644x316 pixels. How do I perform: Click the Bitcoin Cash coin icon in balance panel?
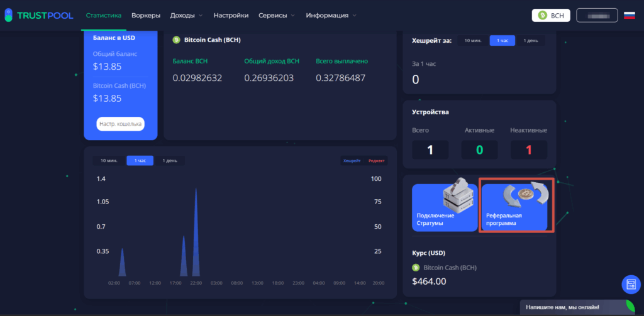(177, 40)
